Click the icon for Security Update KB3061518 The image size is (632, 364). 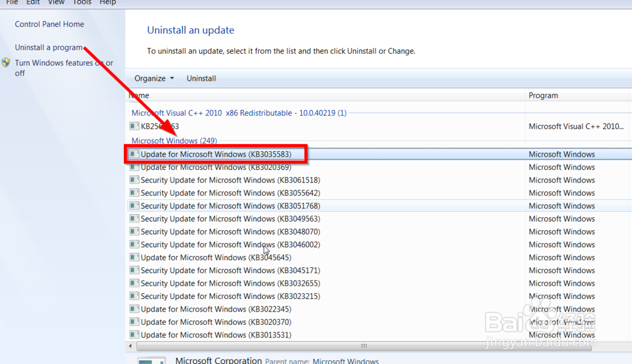[x=134, y=179]
